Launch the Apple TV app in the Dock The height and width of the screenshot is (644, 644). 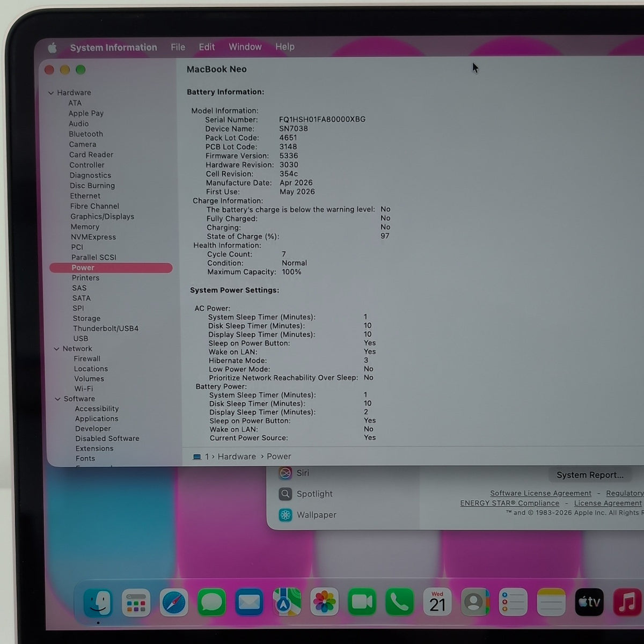pyautogui.click(x=589, y=602)
